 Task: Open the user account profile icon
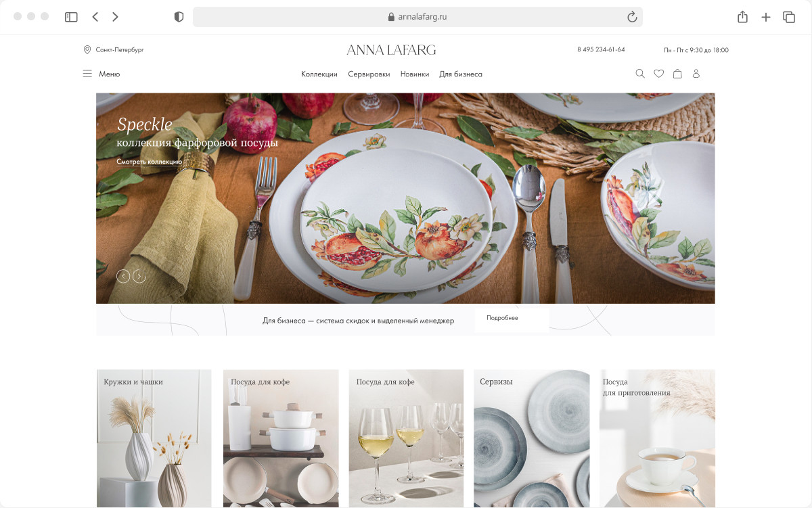click(x=696, y=74)
